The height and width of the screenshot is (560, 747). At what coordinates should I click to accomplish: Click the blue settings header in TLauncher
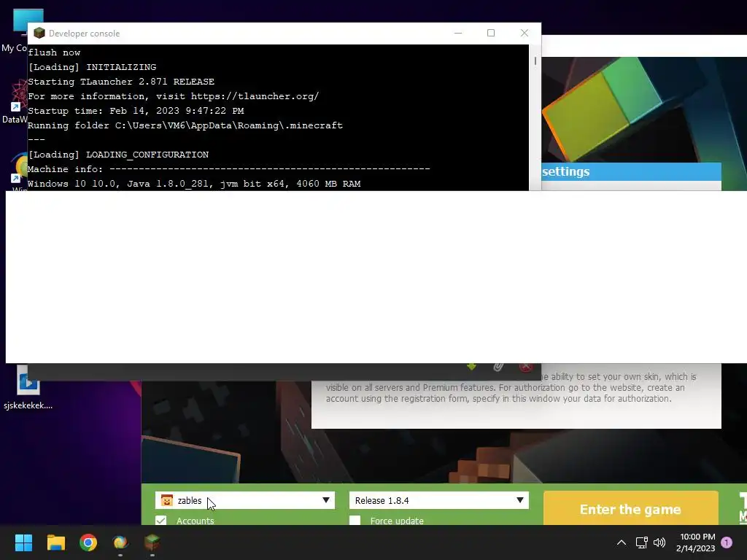pyautogui.click(x=631, y=171)
